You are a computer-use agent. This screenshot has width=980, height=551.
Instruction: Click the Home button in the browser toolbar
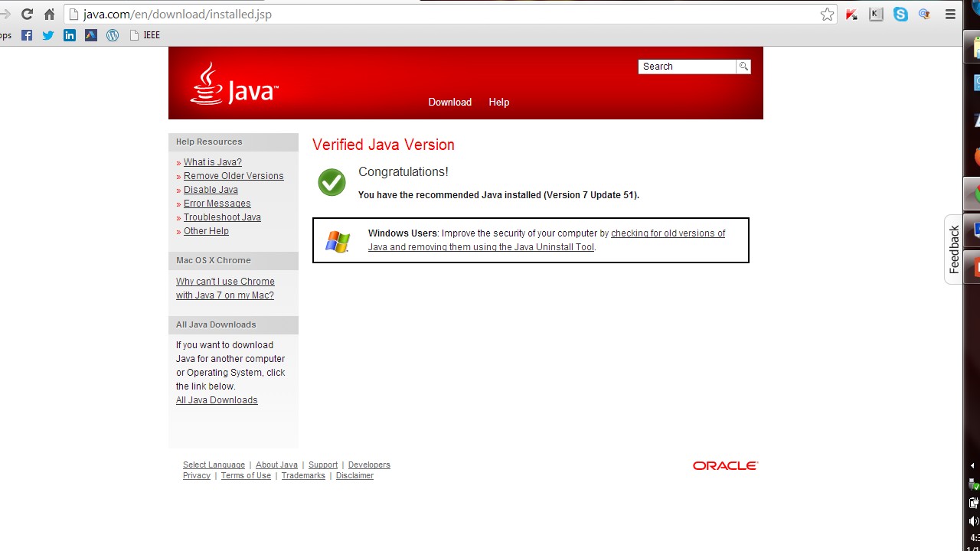[49, 15]
